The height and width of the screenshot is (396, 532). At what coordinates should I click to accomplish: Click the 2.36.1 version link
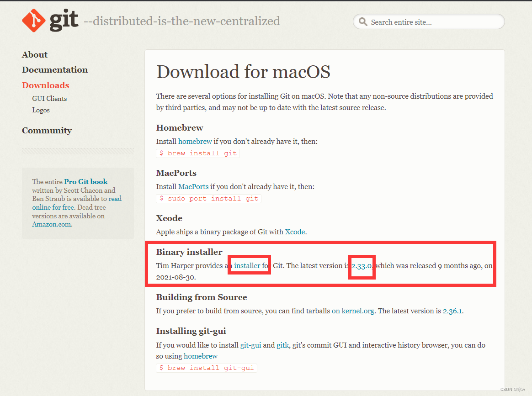[x=452, y=311]
